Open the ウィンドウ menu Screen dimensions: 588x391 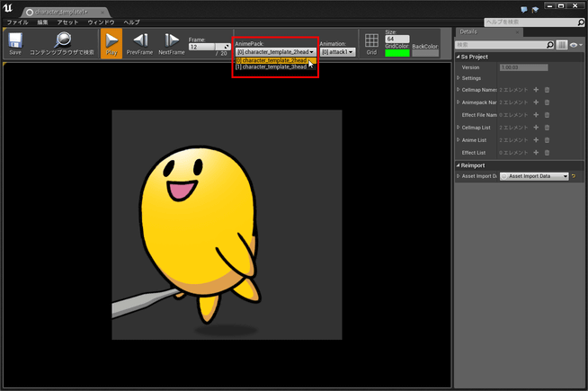tap(101, 22)
